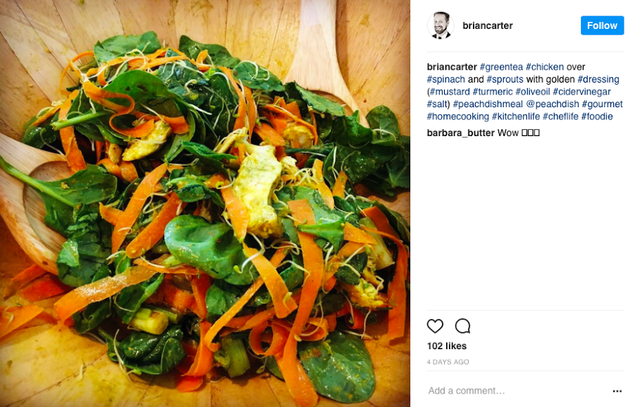Open the #greentea hashtag link
Screen dimensions: 640x407
(x=501, y=67)
